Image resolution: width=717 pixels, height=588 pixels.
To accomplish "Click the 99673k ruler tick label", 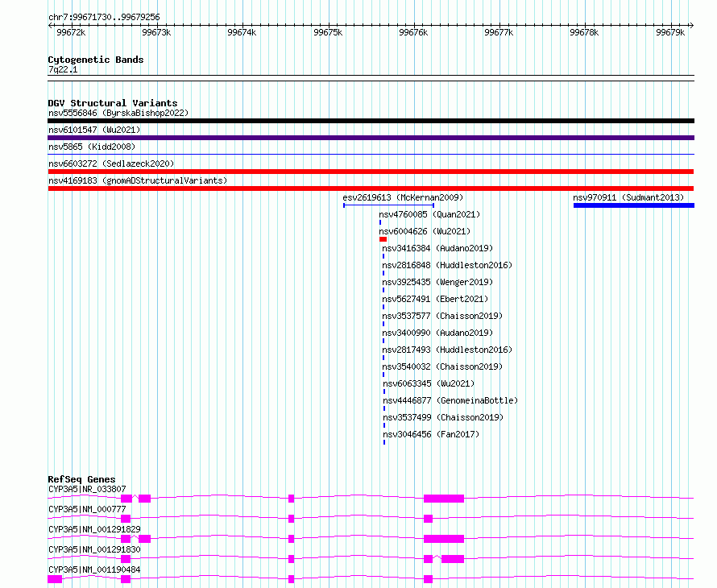I will 156,32.
